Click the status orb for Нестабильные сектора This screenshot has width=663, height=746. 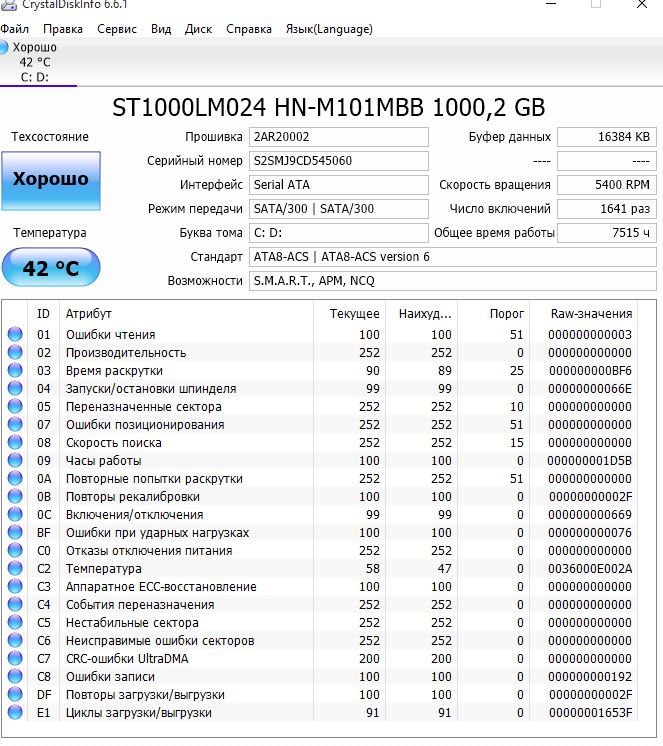point(15,623)
